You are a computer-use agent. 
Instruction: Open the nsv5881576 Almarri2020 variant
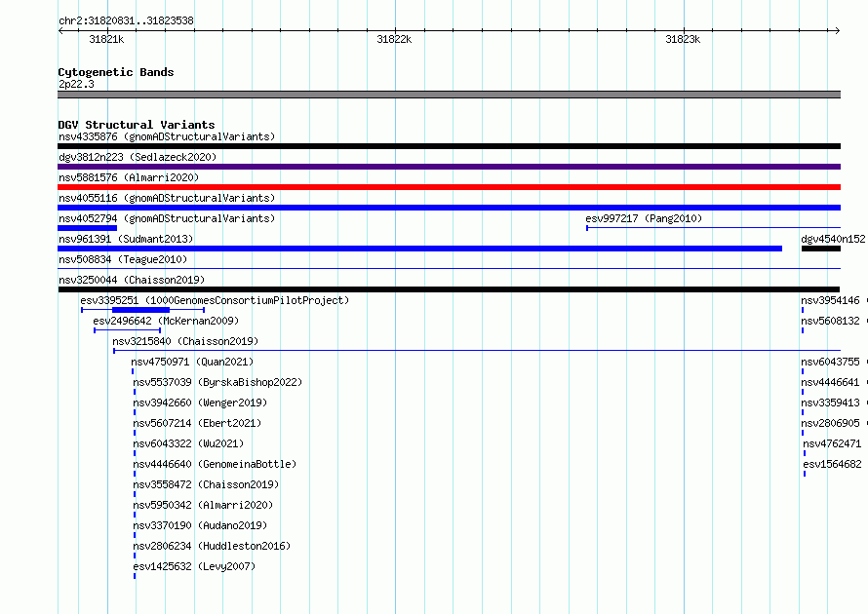pyautogui.click(x=129, y=177)
